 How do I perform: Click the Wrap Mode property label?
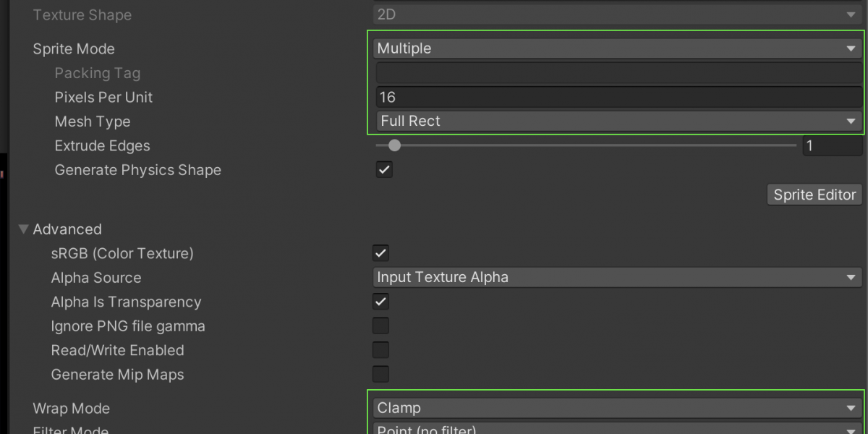71,409
